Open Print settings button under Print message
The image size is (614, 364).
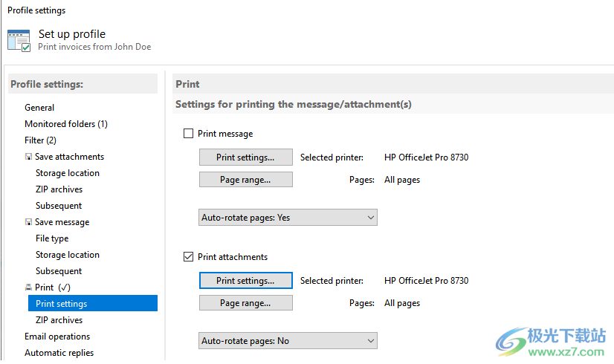245,157
